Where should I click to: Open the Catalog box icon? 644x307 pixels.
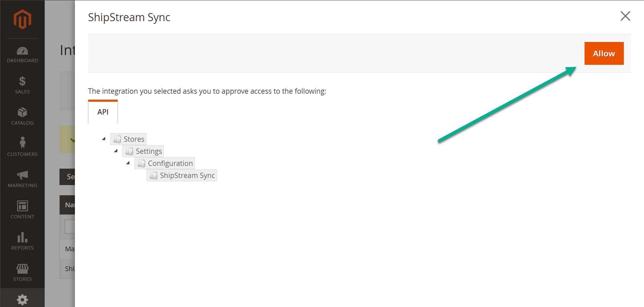pos(22,113)
